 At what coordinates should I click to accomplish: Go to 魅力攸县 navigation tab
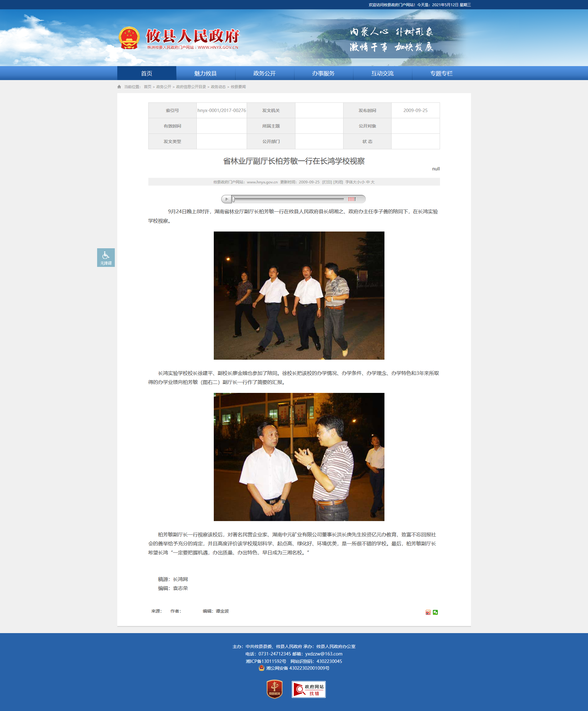point(205,74)
